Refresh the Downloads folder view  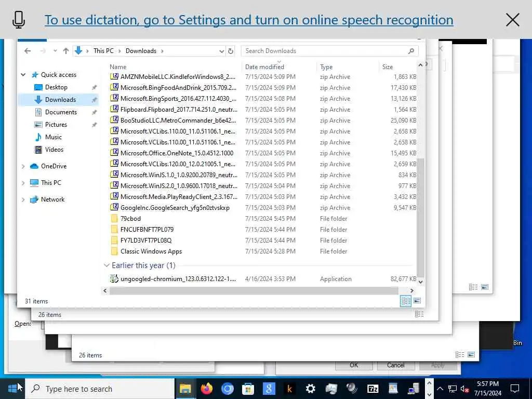point(231,51)
